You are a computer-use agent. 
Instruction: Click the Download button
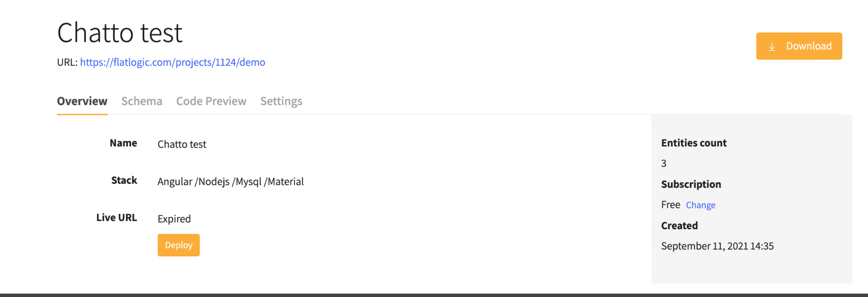pos(799,46)
